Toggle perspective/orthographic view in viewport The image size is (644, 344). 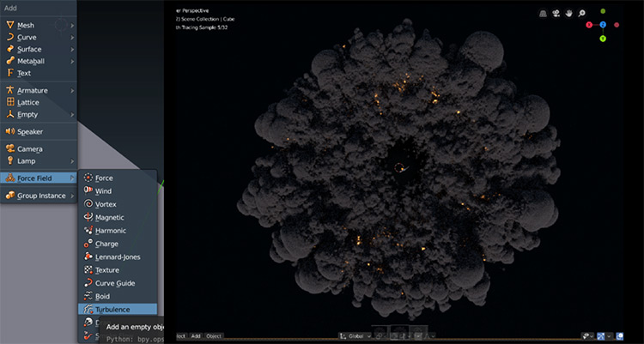click(x=544, y=14)
